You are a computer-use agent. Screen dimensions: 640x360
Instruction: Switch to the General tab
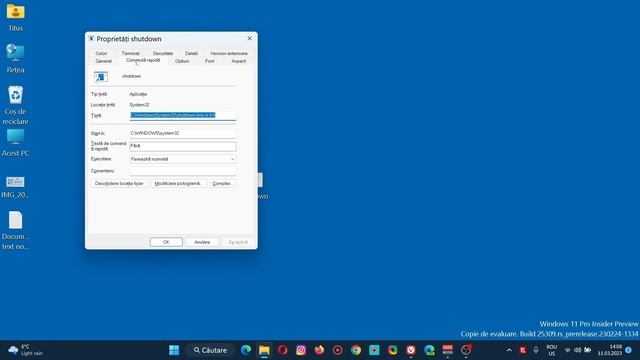[x=103, y=61]
